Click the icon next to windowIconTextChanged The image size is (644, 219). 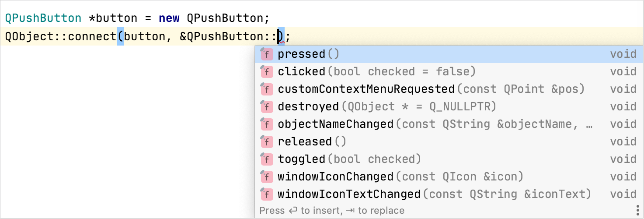click(x=267, y=194)
